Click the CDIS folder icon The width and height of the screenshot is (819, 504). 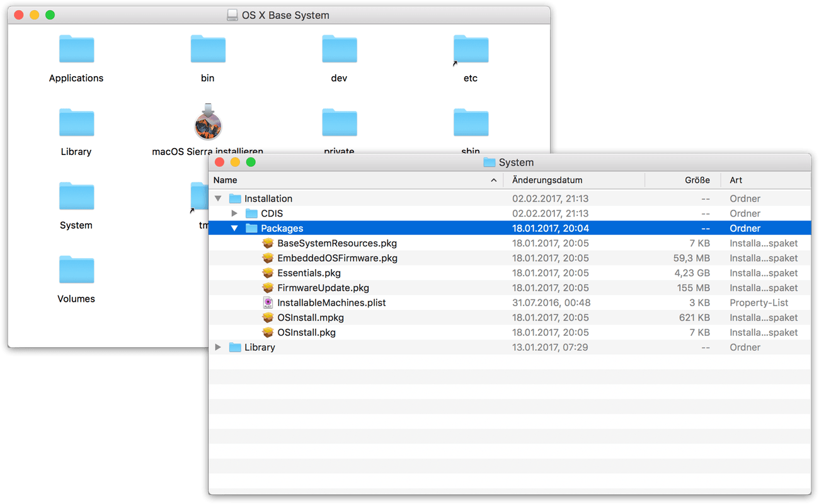pyautogui.click(x=251, y=214)
